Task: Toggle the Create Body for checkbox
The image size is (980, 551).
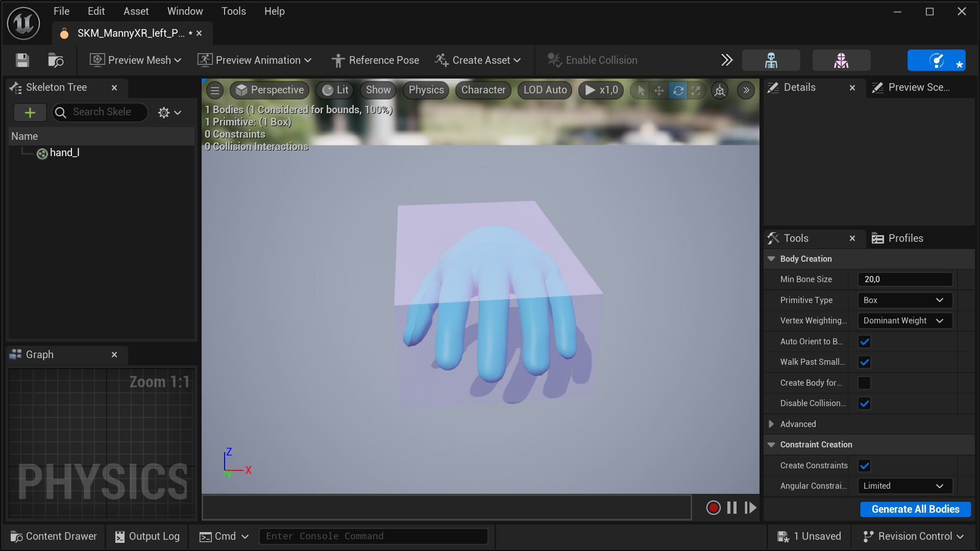Action: (x=864, y=382)
